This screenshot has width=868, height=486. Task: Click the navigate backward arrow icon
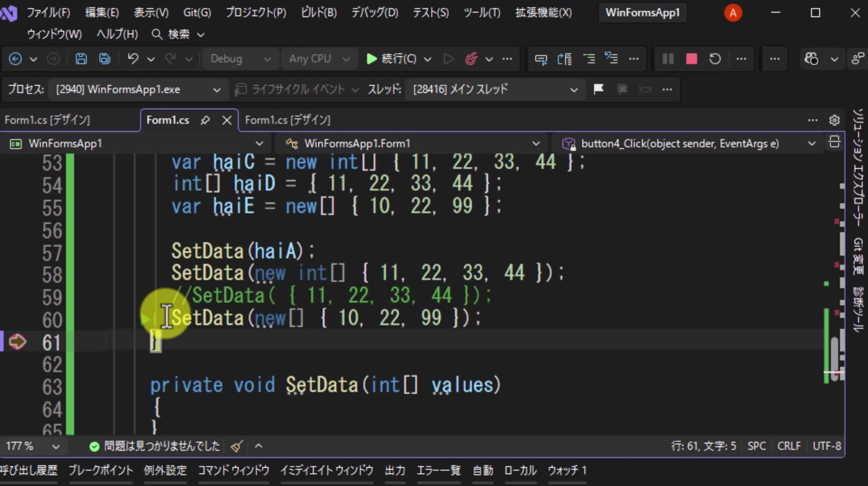15,59
